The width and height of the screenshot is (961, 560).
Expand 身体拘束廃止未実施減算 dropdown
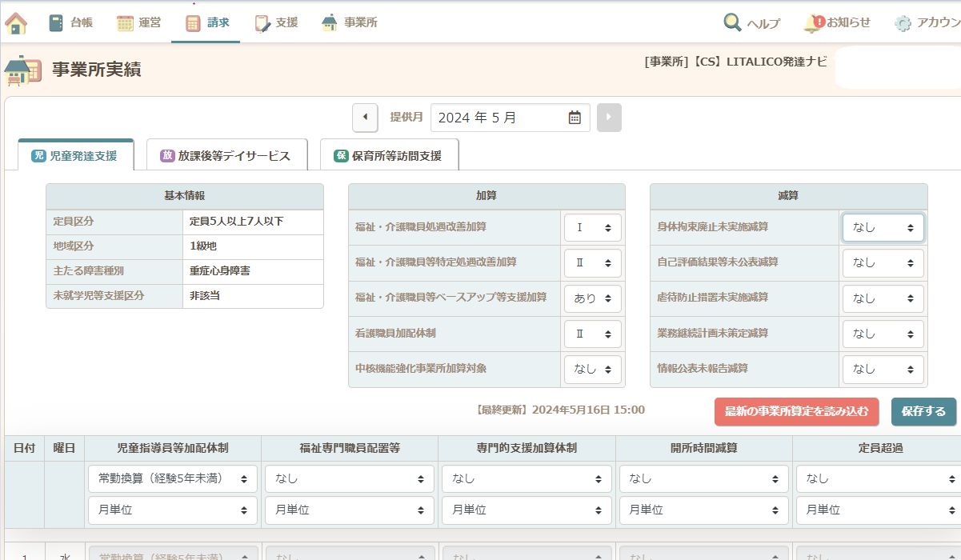point(883,228)
